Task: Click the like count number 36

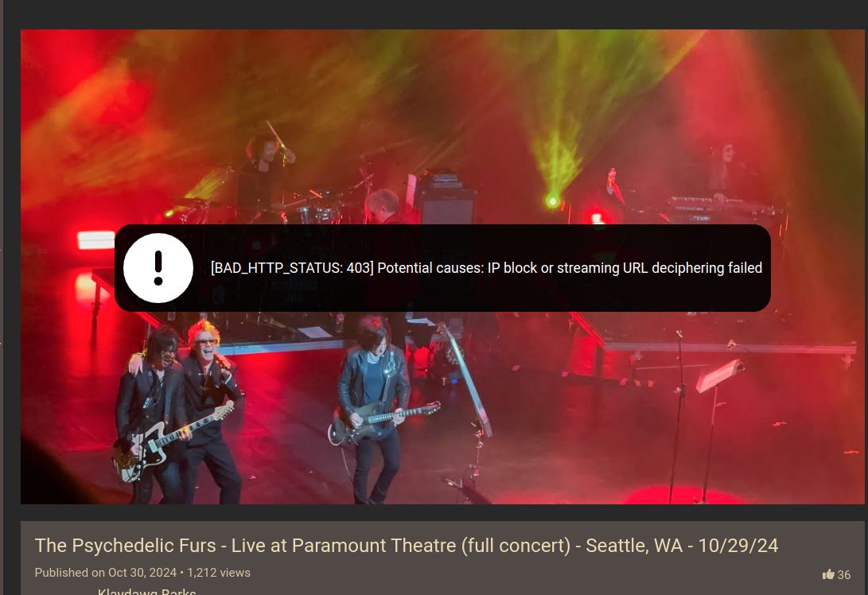Action: click(843, 575)
